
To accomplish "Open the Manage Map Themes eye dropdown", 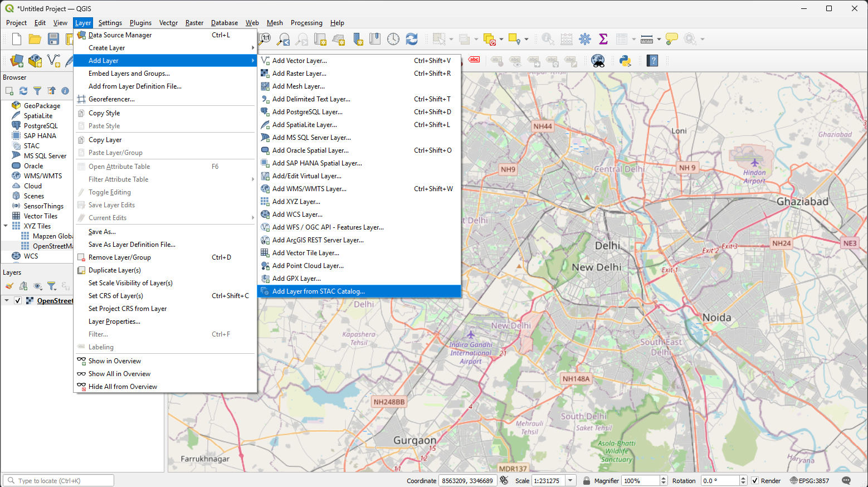I will 38,286.
